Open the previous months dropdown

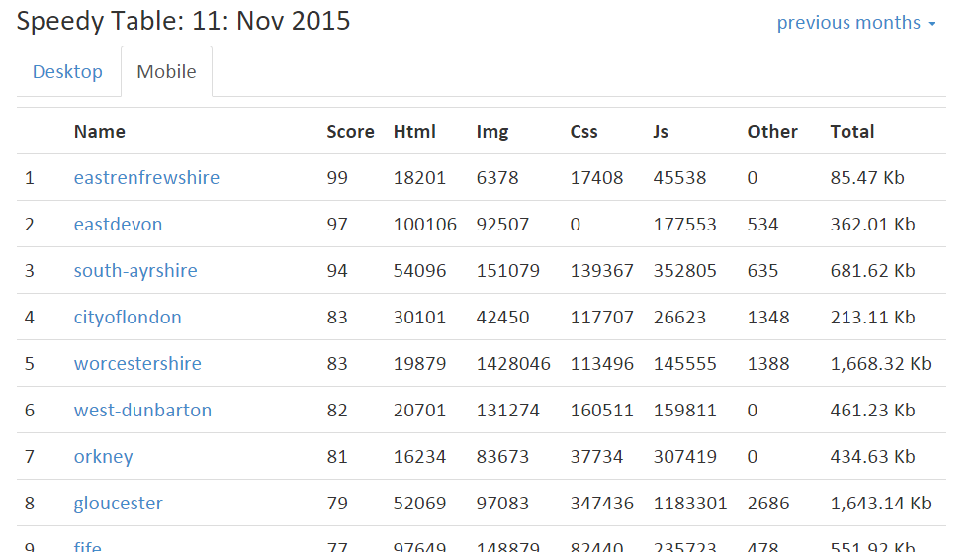pyautogui.click(x=855, y=23)
